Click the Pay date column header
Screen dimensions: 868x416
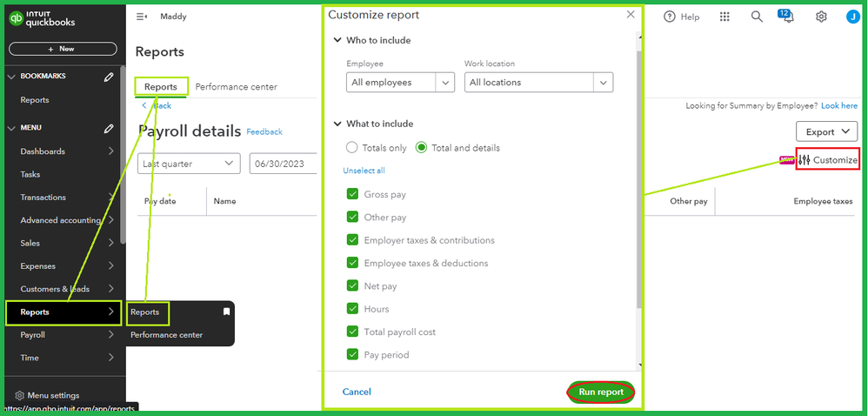pos(160,202)
